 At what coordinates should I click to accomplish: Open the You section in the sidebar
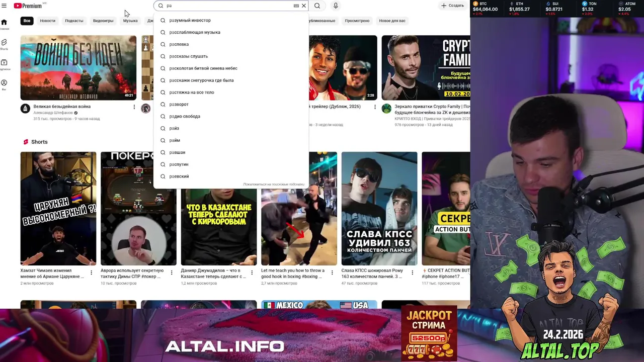point(4,84)
